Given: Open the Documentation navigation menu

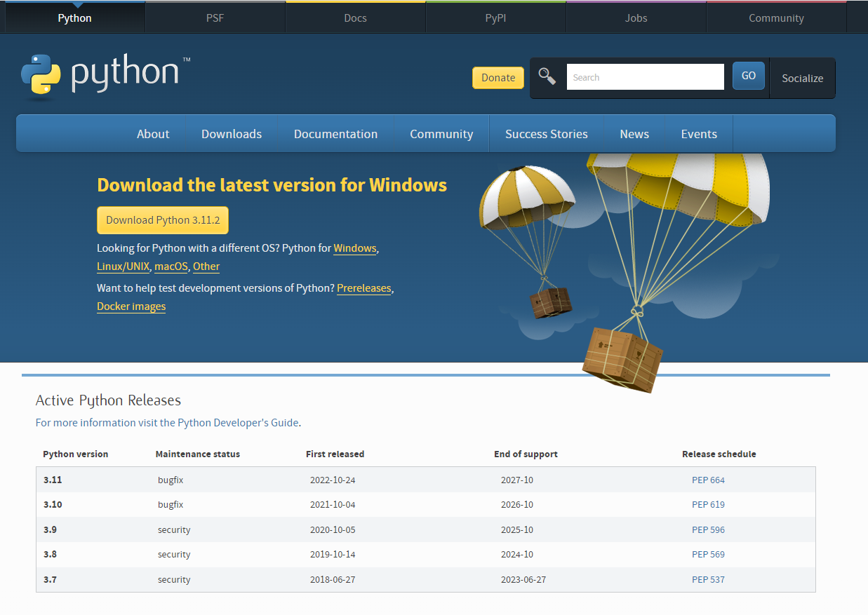Looking at the screenshot, I should (335, 134).
